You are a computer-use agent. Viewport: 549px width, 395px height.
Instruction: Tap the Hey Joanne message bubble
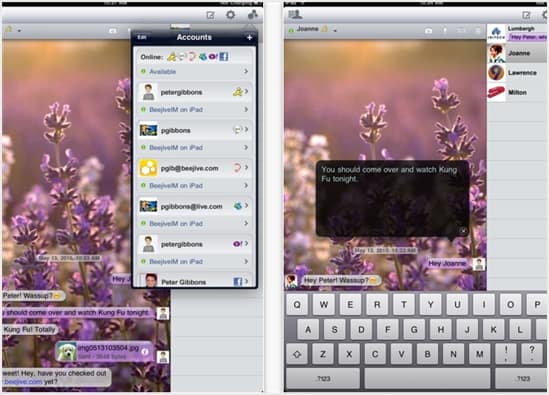pos(447,263)
